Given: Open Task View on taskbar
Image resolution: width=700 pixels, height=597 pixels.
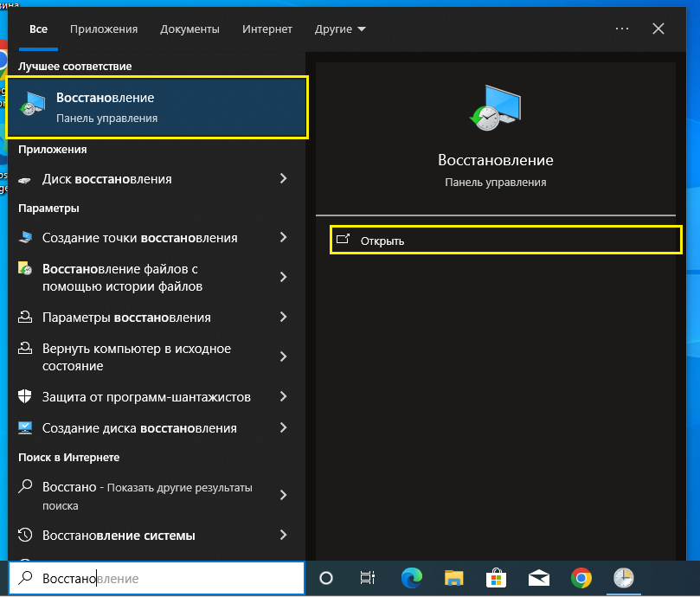Looking at the screenshot, I should point(368,578).
